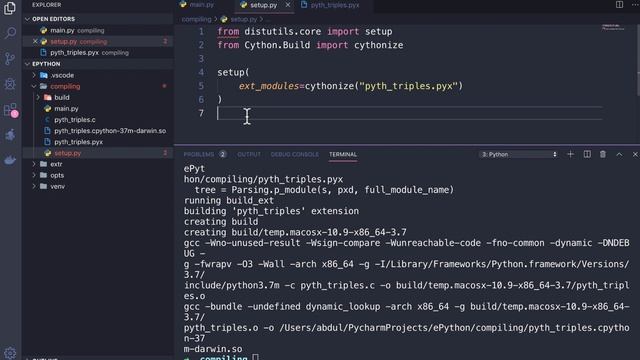The width and height of the screenshot is (640, 360).
Task: Click the word cythonize on line 2
Action: (x=378, y=45)
